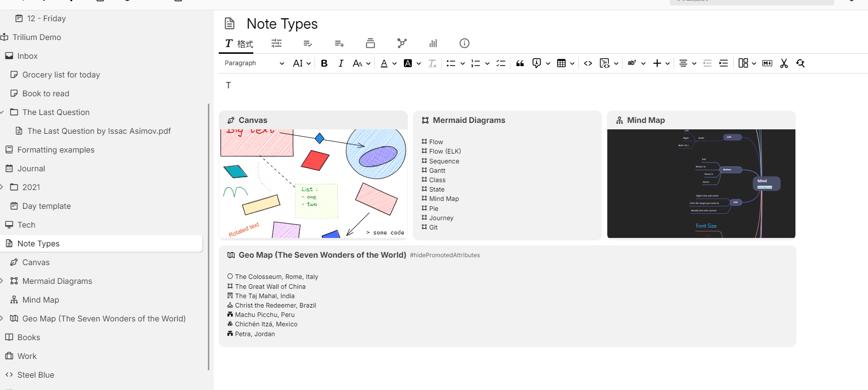Click the Canvas drawing preview thumbnail

(x=313, y=184)
